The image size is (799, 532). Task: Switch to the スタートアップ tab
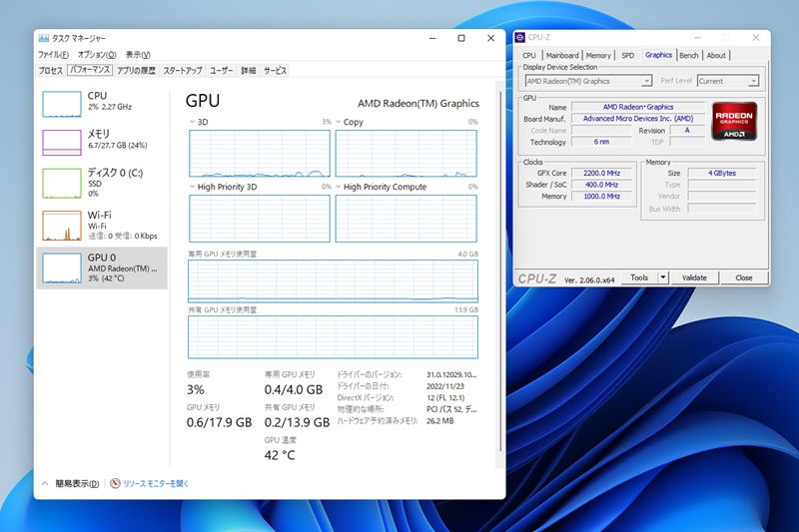point(183,71)
